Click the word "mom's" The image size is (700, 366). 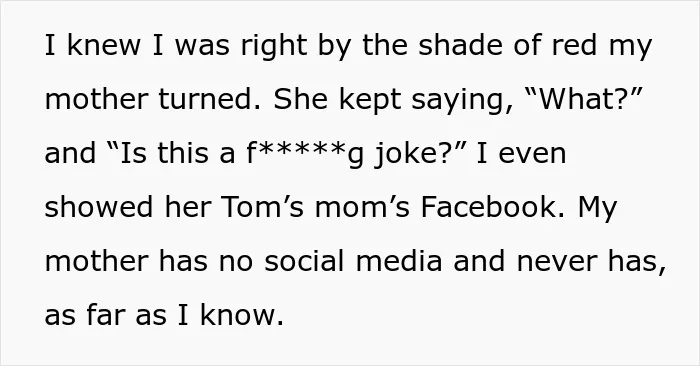click(x=362, y=208)
